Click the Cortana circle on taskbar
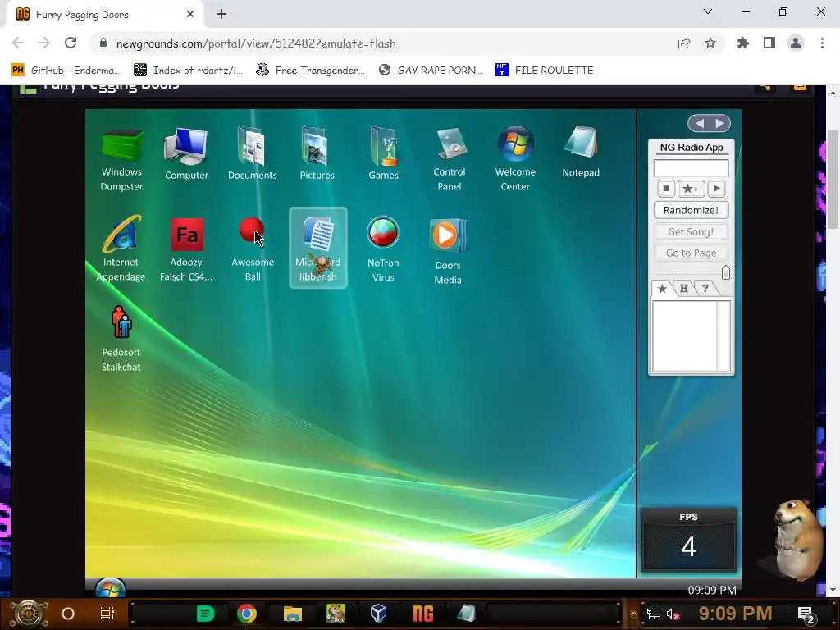Viewport: 840px width, 630px height. click(68, 614)
